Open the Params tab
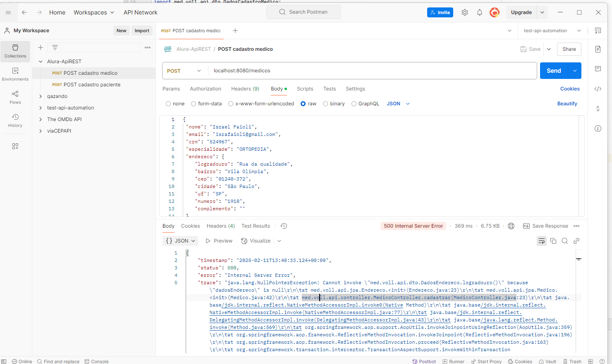This screenshot has height=364, width=612. point(171,89)
